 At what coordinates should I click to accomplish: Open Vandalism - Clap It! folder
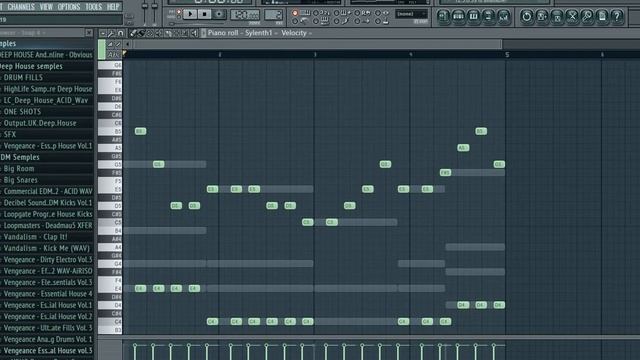pos(36,237)
